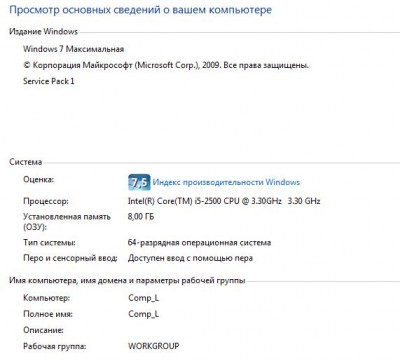This screenshot has height=361, width=400.
Task: Select the Доступен ввод с помощью пера text
Action: point(190,258)
